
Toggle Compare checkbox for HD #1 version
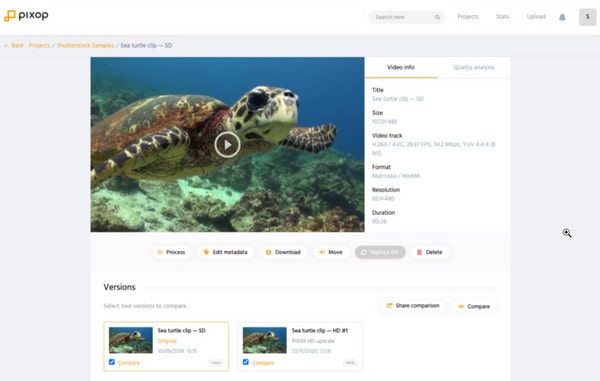pos(246,362)
